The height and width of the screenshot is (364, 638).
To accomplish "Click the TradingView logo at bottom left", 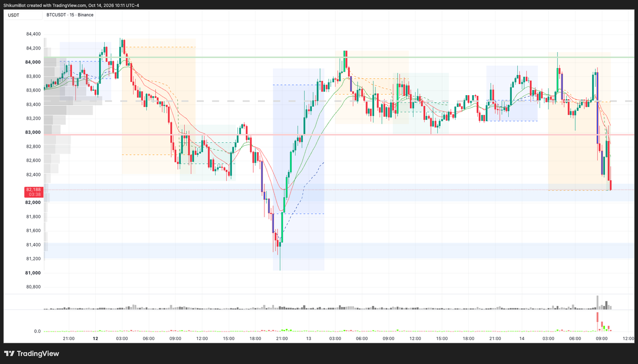I will click(32, 353).
